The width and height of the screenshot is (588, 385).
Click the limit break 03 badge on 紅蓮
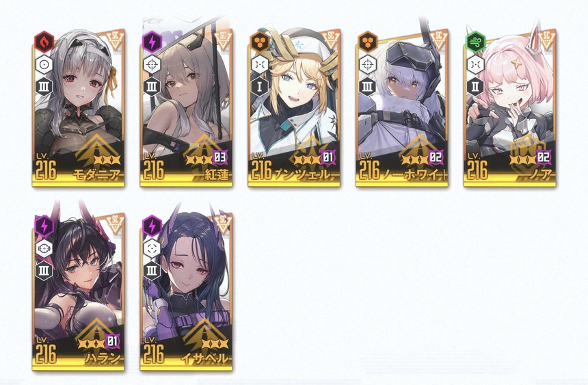pyautogui.click(x=219, y=157)
